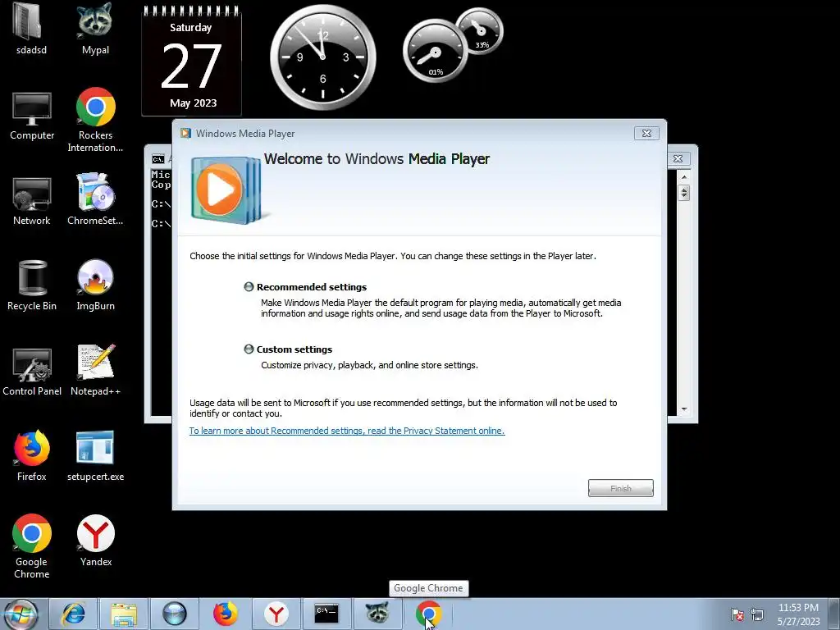The height and width of the screenshot is (630, 840).
Task: Select the Custom settings radio button
Action: tap(249, 349)
